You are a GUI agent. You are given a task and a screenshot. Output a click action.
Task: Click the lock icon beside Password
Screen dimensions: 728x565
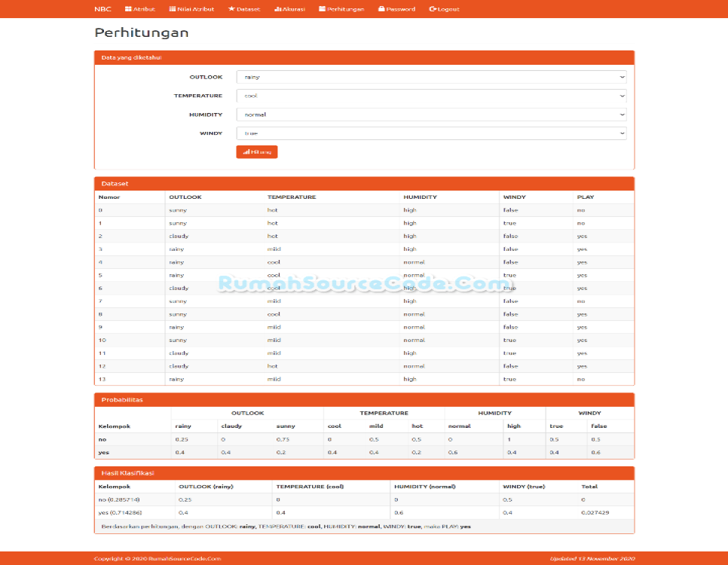point(384,9)
